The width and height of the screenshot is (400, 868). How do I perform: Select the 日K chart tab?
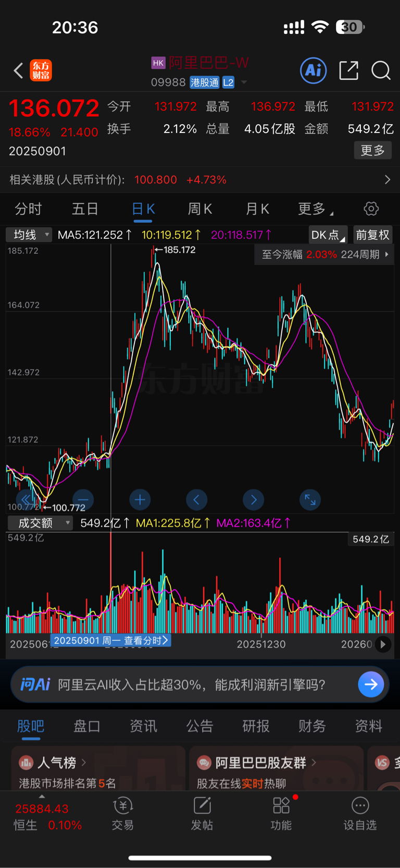point(143,209)
